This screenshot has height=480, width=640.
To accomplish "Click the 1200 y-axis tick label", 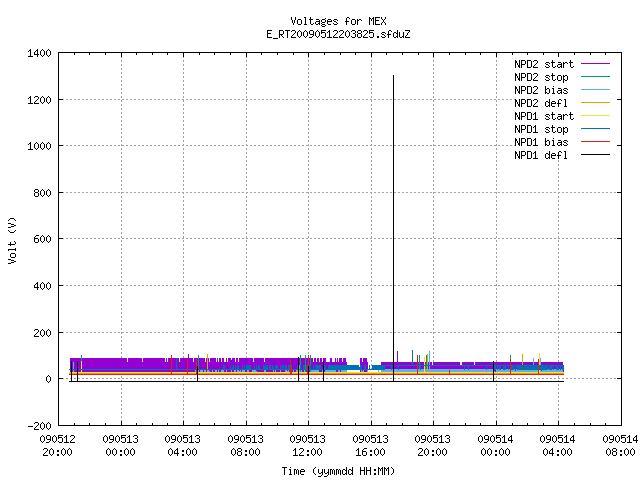I will [39, 100].
